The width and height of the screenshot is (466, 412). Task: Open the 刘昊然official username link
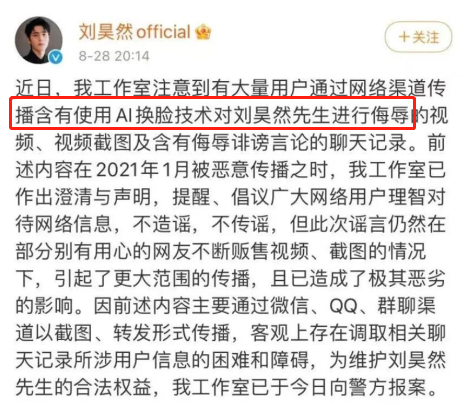(x=135, y=32)
